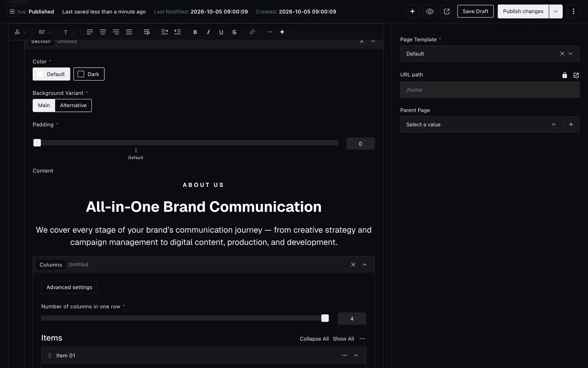This screenshot has height=368, width=588.
Task: Open the hamburger navigation menu
Action: coord(12,11)
